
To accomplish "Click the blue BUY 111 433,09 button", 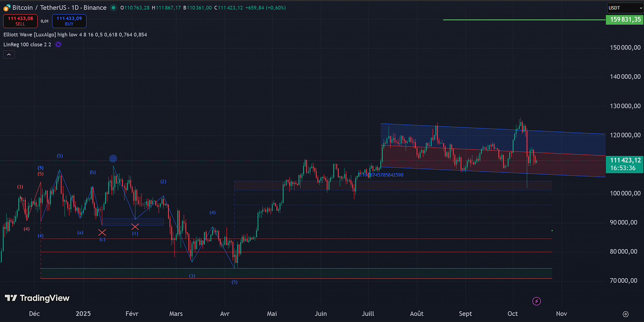I will tap(69, 21).
